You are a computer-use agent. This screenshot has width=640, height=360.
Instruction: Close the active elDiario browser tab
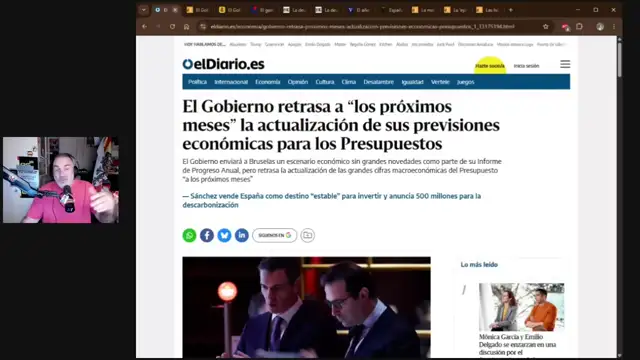[175, 10]
